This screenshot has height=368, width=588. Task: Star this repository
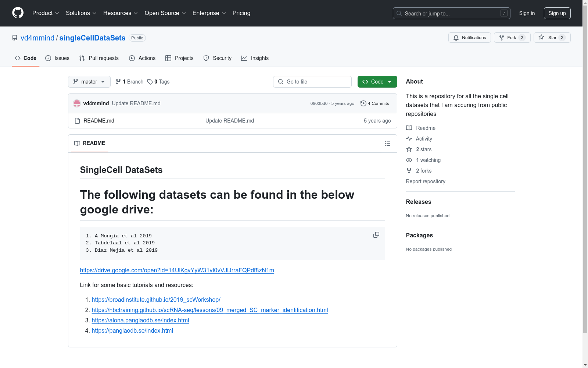pos(552,38)
